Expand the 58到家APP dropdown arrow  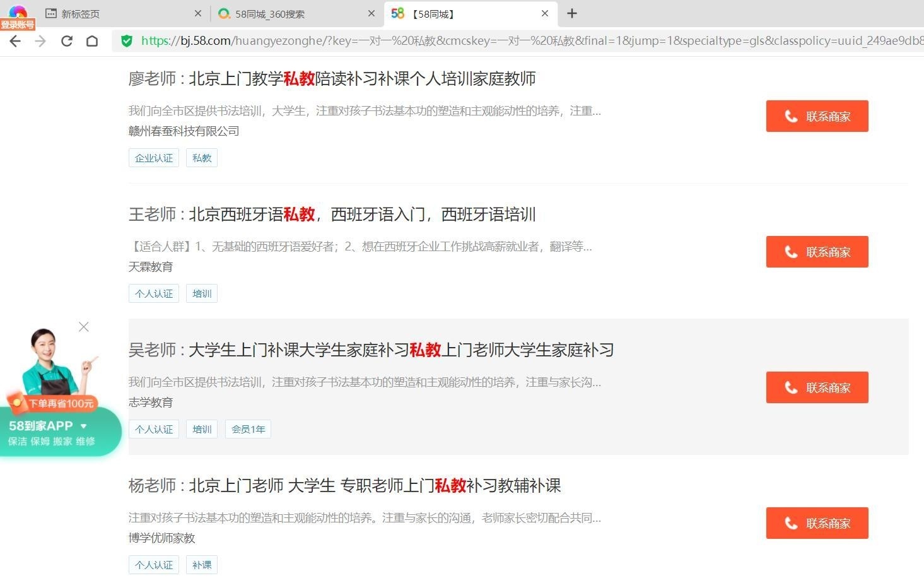pyautogui.click(x=84, y=426)
